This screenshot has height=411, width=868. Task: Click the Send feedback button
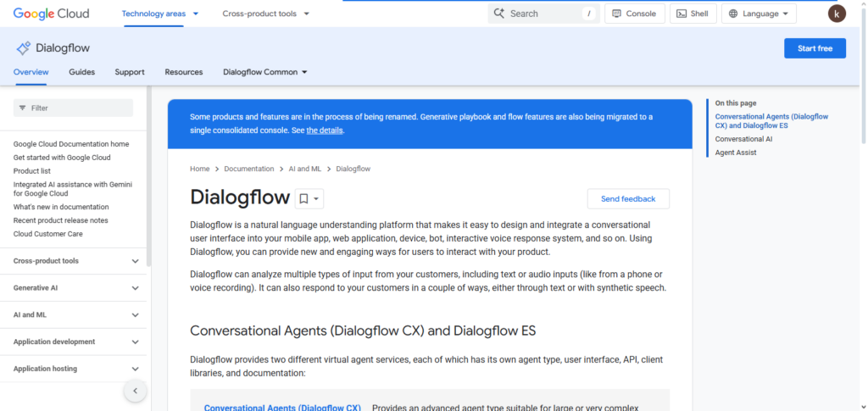pyautogui.click(x=628, y=199)
